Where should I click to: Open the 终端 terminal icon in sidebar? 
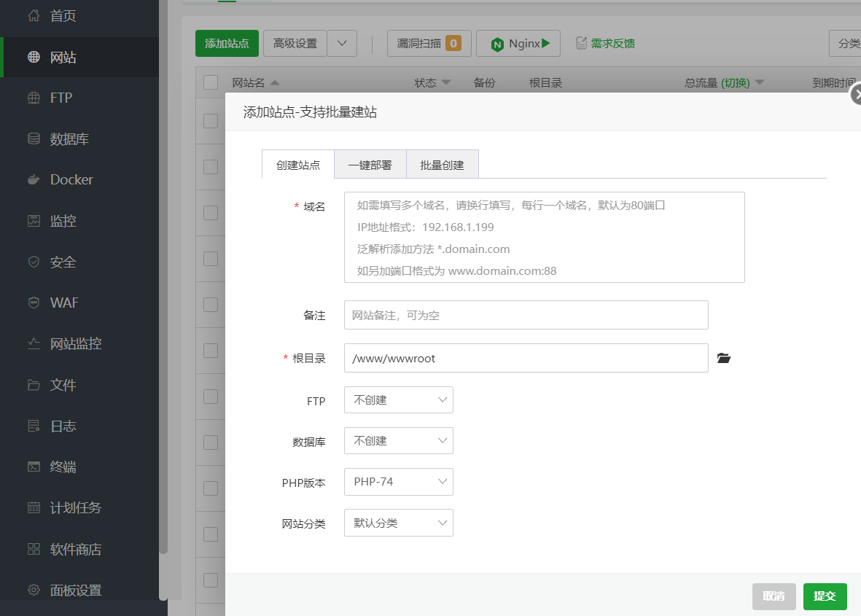tap(34, 467)
